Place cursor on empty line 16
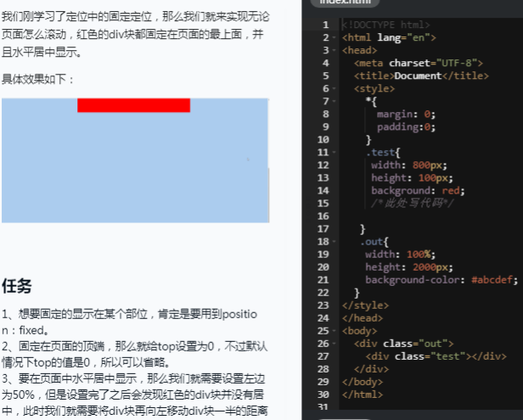 pyautogui.click(x=430, y=216)
